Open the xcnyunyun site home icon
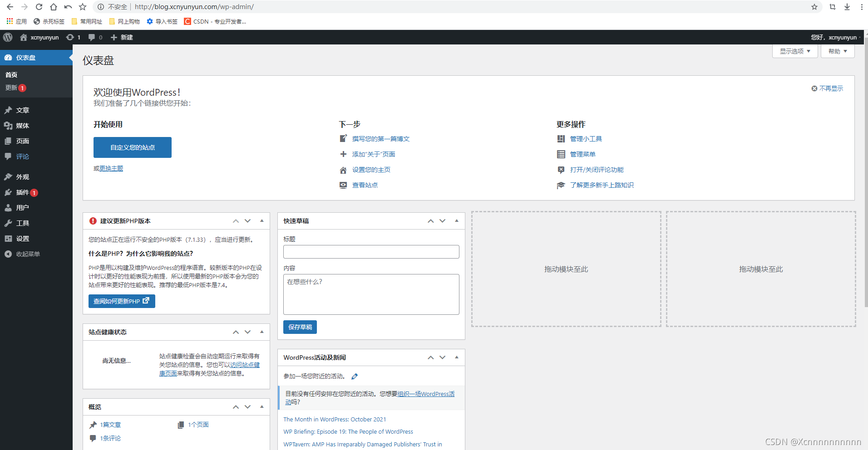The width and height of the screenshot is (868, 450). [x=24, y=37]
